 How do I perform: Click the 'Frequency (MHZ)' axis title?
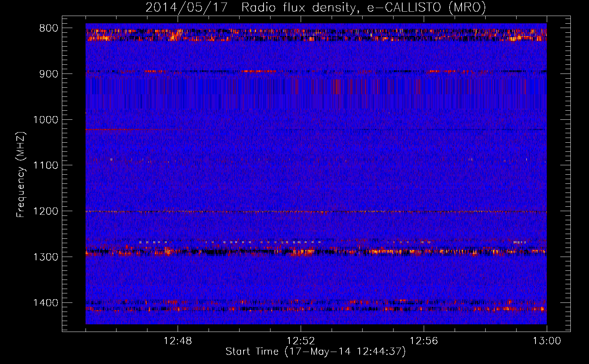(21, 174)
